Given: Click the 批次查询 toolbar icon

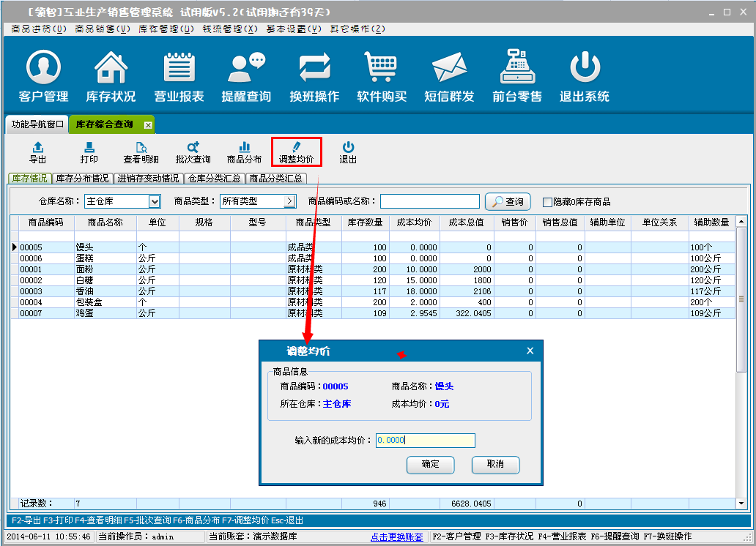Looking at the screenshot, I should [x=193, y=152].
